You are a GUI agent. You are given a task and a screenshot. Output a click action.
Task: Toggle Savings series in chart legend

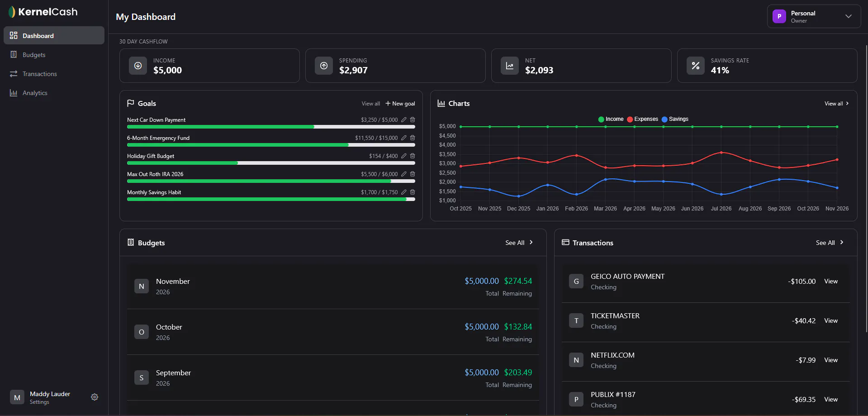point(675,119)
